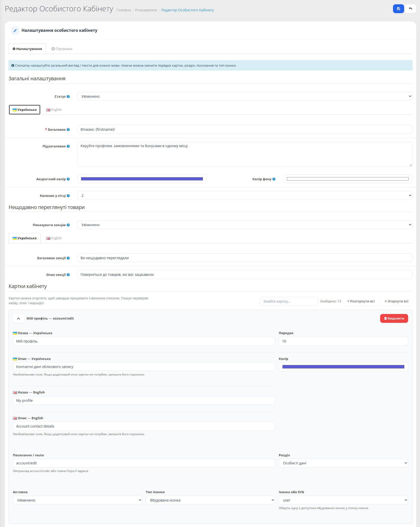Click into the Заголовок text field
The image size is (420, 527).
[245, 129]
